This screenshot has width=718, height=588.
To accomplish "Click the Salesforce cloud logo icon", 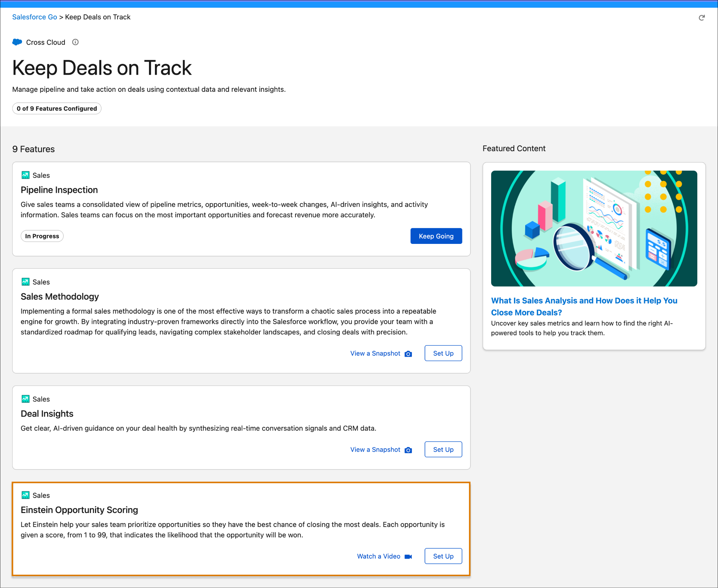I will click(17, 42).
